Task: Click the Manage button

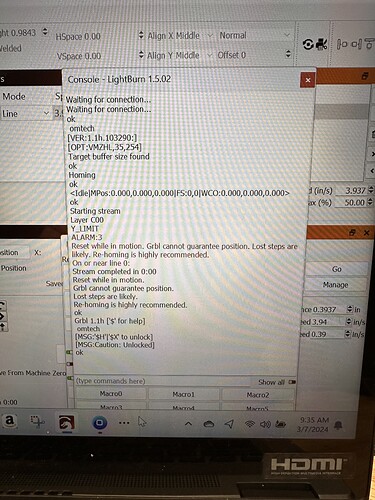Action: (x=335, y=285)
